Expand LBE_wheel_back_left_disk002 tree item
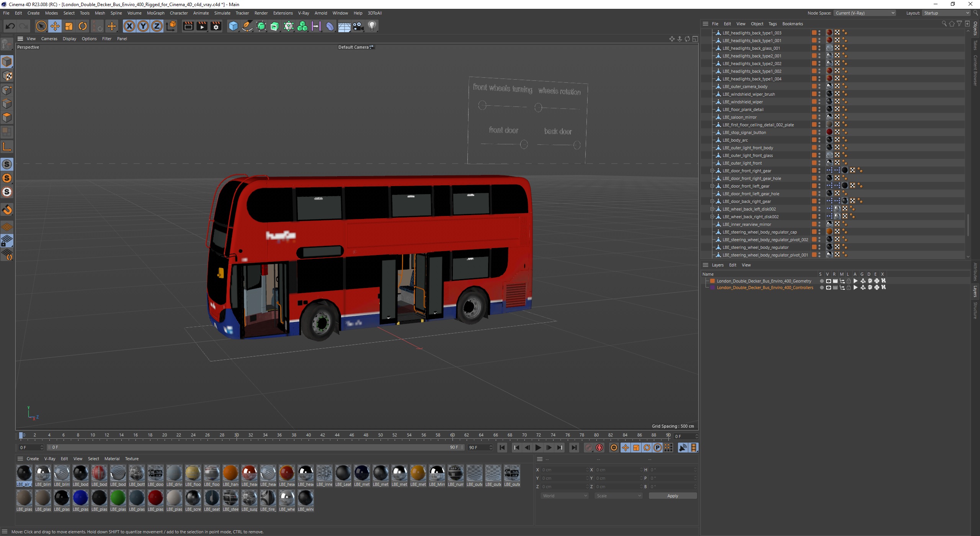The image size is (980, 536). click(712, 209)
